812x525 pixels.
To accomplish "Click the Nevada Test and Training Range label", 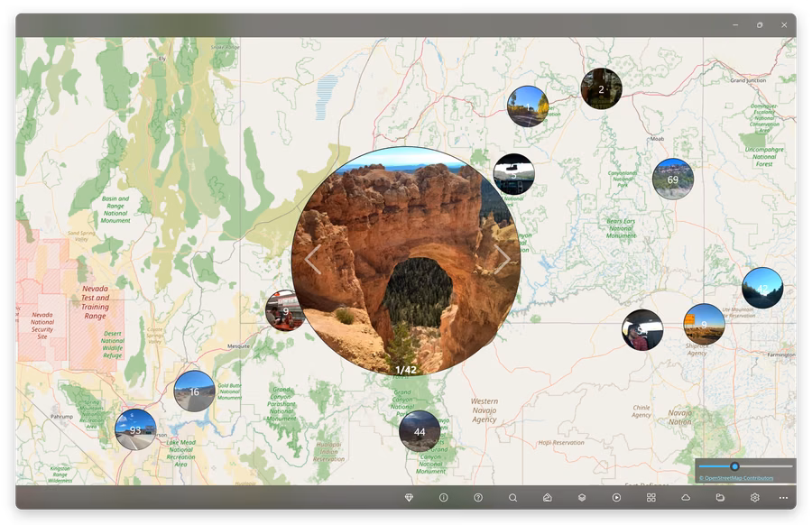I will point(96,302).
